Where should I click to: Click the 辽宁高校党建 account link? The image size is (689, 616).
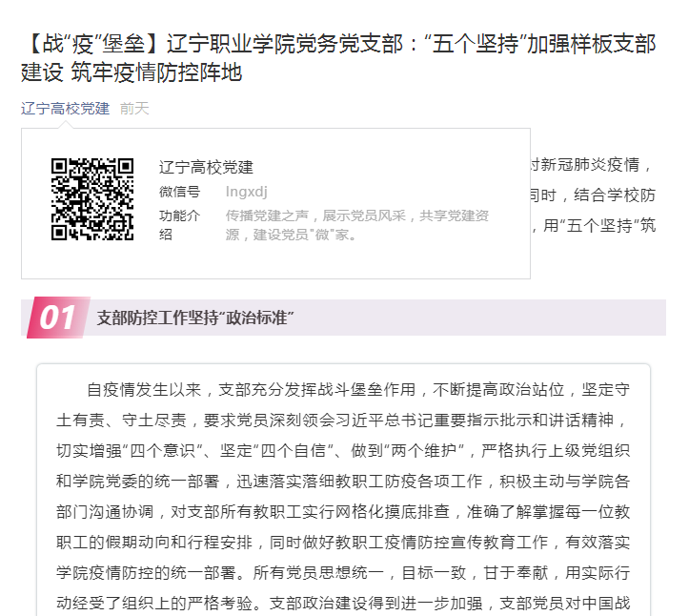(65, 108)
